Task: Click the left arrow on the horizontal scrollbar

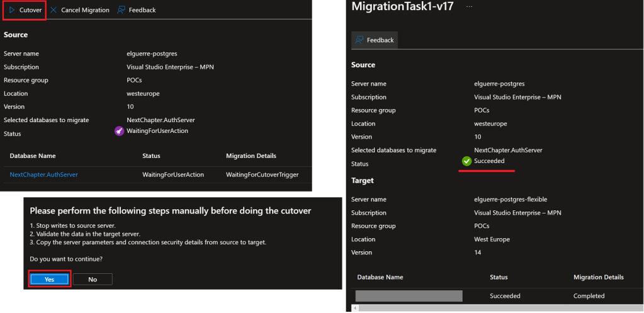Action: click(356, 308)
